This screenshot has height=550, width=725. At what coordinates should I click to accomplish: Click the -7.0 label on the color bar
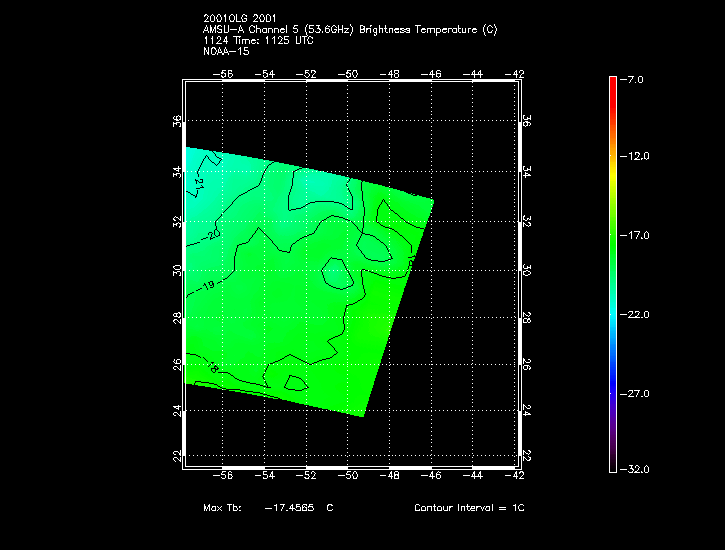(x=636, y=79)
